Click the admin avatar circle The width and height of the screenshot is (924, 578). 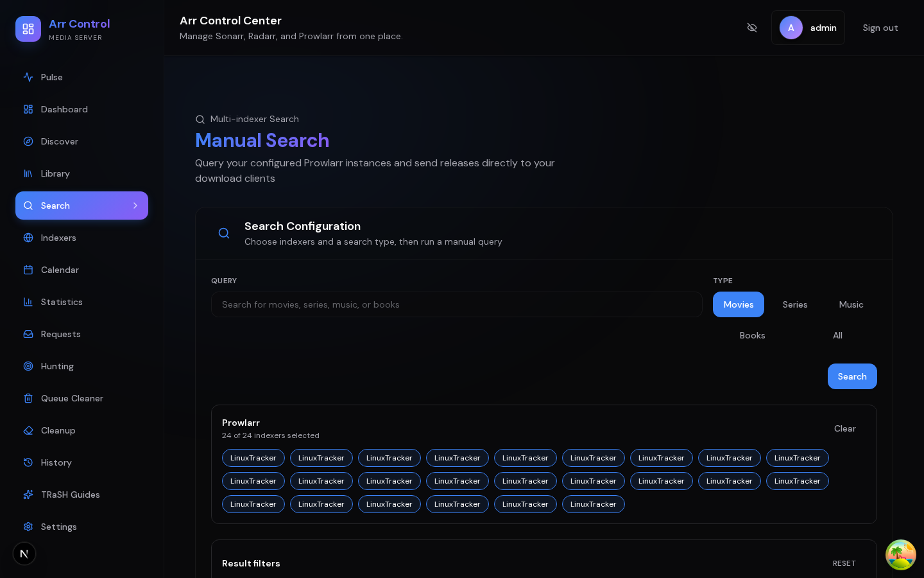(791, 28)
